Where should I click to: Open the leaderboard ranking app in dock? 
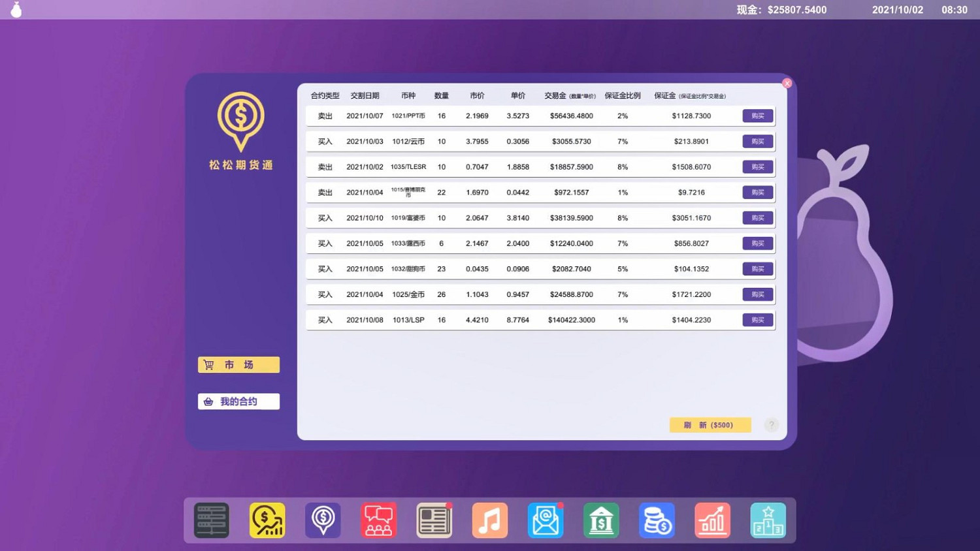(768, 520)
